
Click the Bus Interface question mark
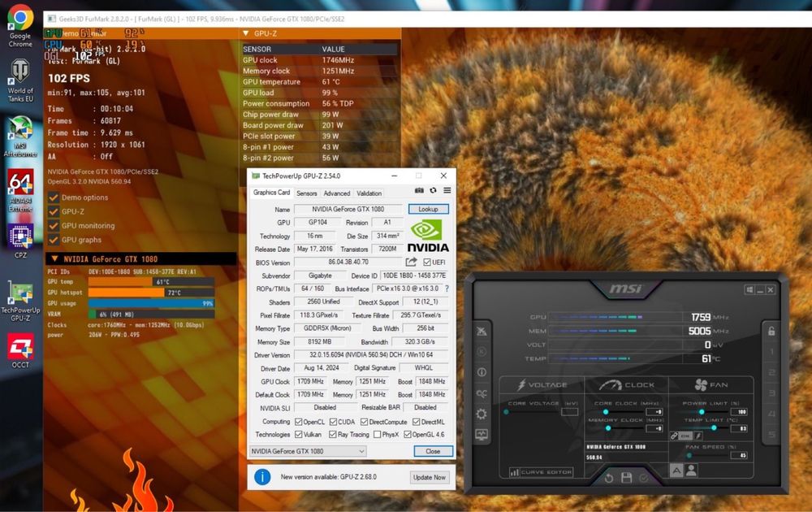click(447, 289)
